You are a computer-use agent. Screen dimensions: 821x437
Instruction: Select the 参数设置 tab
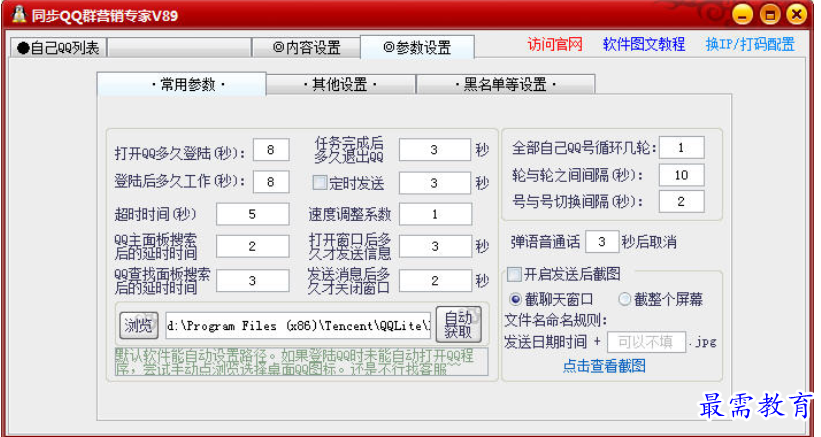[417, 47]
